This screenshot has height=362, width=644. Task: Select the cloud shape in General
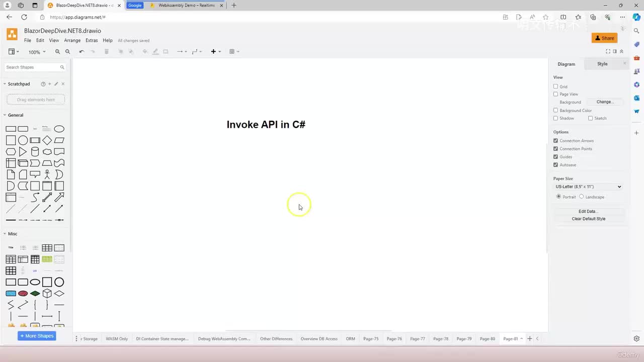coord(47,152)
